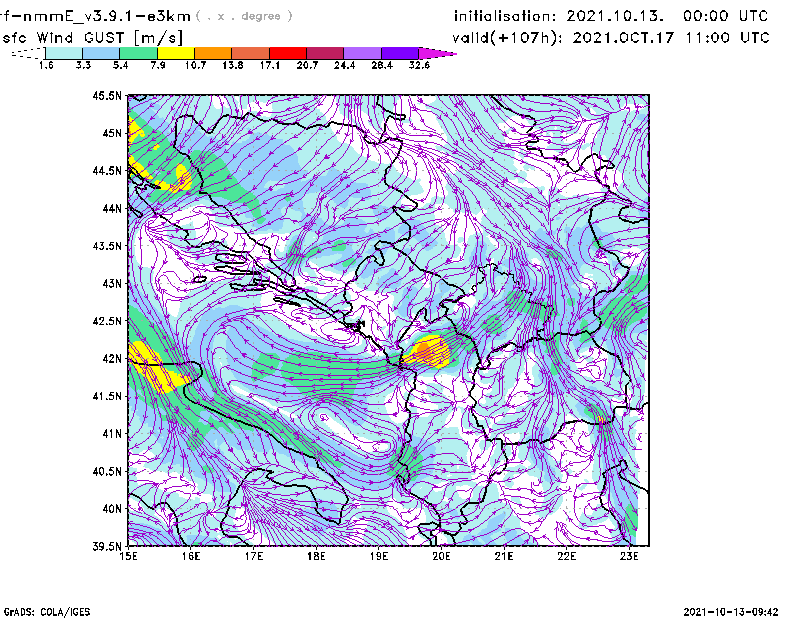The width and height of the screenshot is (800, 618).
Task: Click the legend value "24.4"
Action: (x=344, y=65)
